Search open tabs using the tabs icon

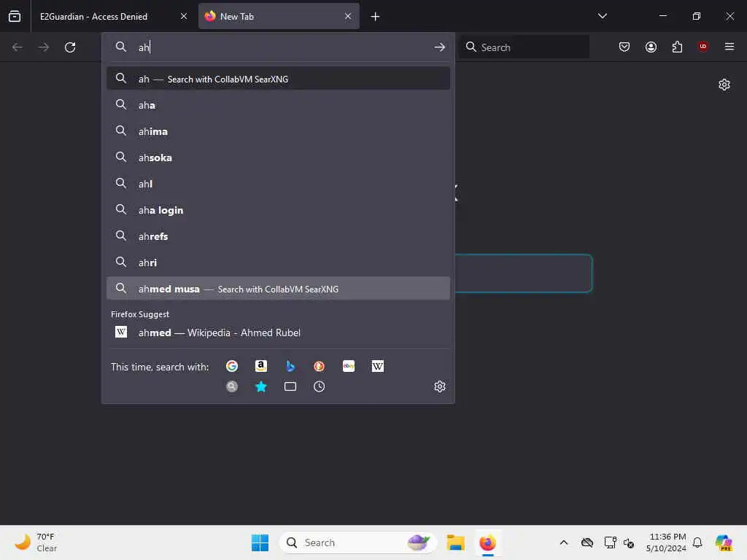click(290, 386)
